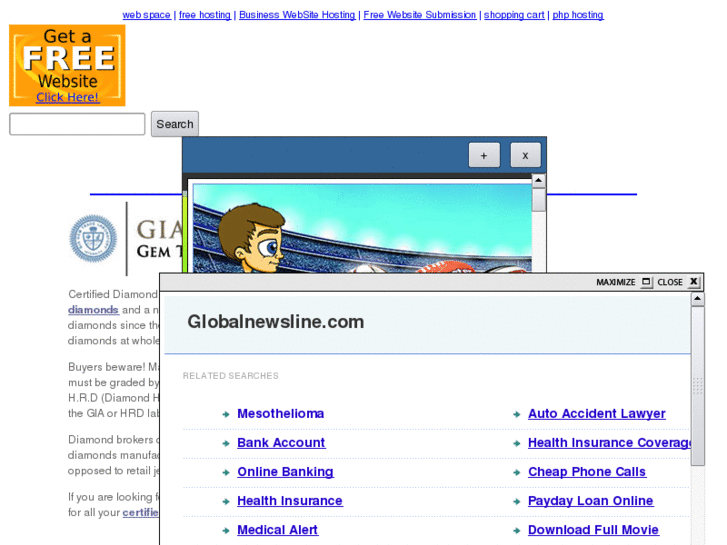Open the Bank Account related search
This screenshot has width=727, height=545.
[281, 442]
